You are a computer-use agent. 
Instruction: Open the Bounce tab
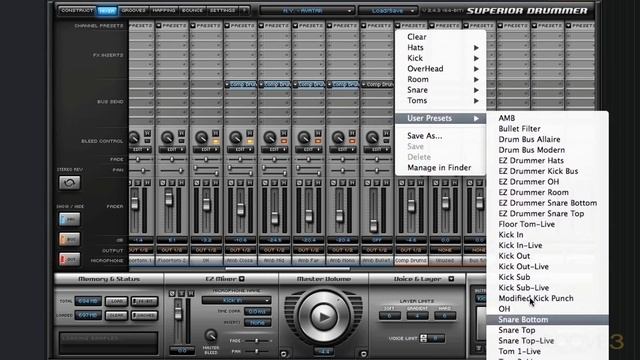click(x=192, y=10)
